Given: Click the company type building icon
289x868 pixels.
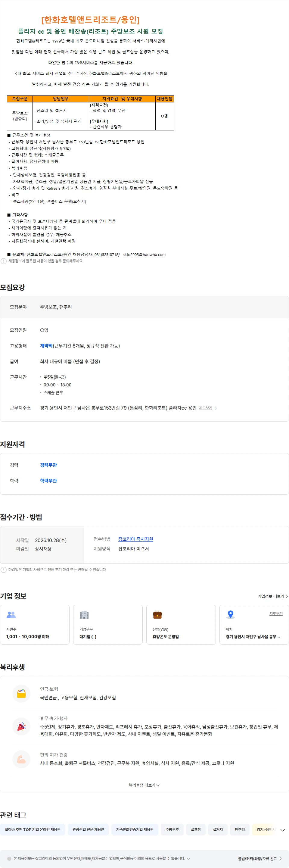Looking at the screenshot, I should 84,615.
